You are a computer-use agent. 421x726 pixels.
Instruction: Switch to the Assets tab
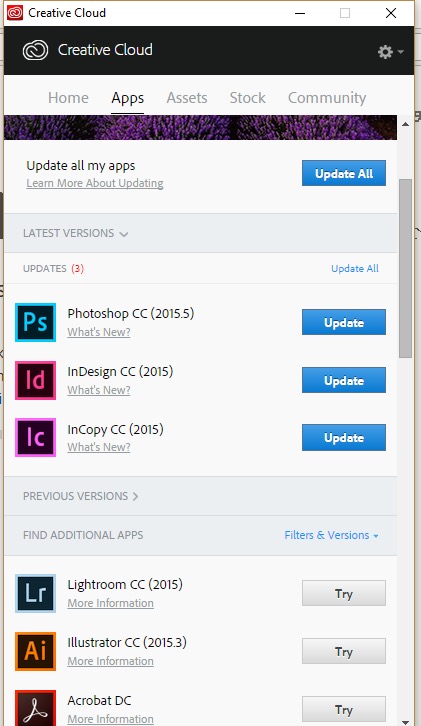187,98
